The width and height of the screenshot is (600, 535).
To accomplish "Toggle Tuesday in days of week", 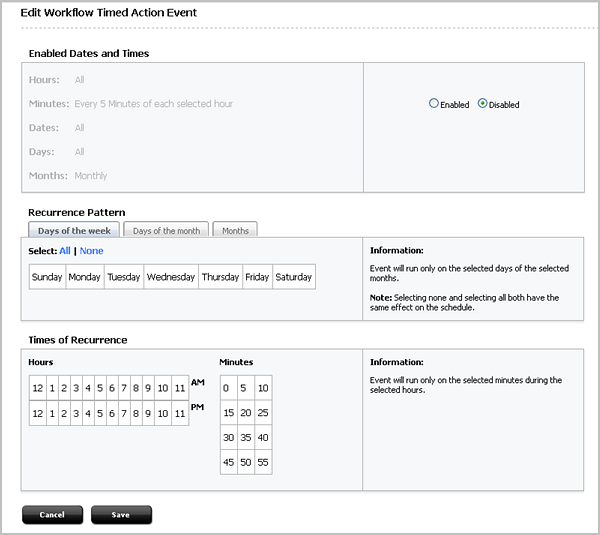I will coord(124,277).
